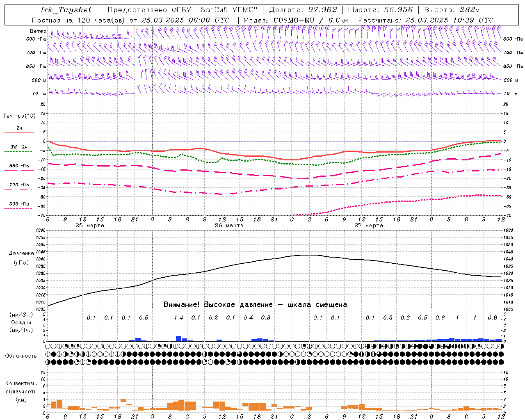Click the Тем-ра(°C) axis title
525x420 pixels.
(19, 116)
